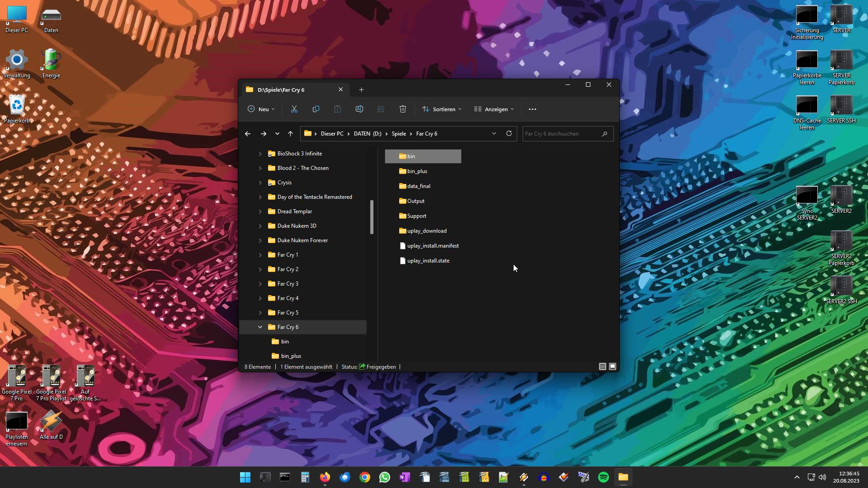Open the three-dots more options menu

533,109
